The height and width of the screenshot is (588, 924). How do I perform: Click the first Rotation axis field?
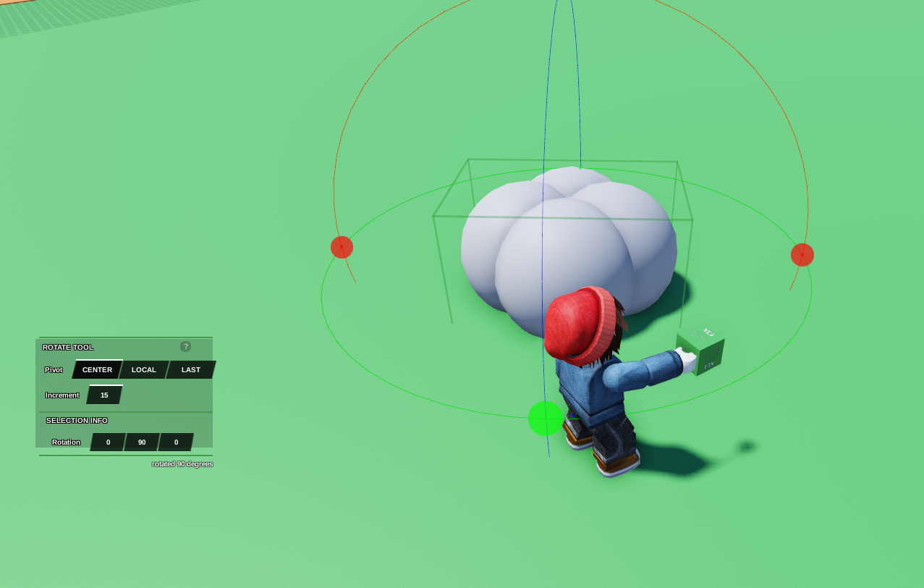click(x=108, y=442)
